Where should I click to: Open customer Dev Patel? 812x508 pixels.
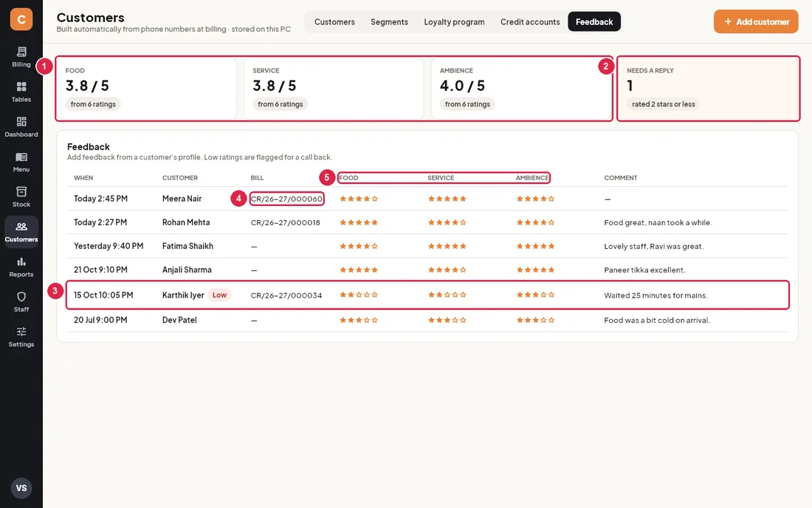tap(179, 320)
